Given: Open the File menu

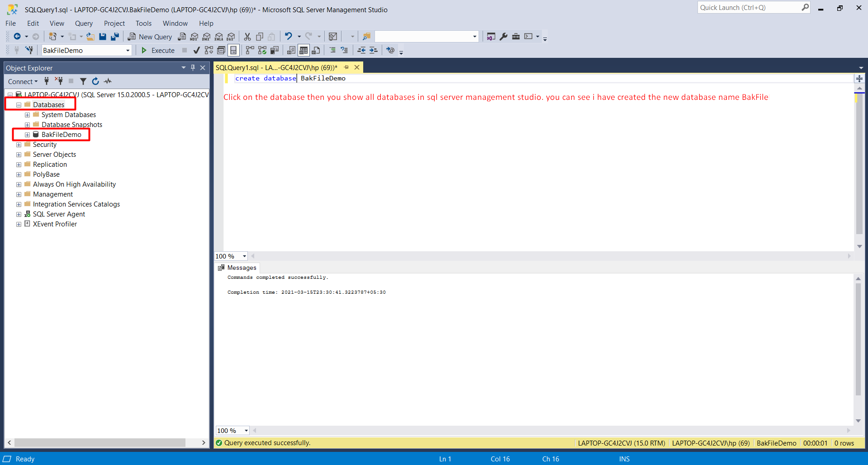Looking at the screenshot, I should pyautogui.click(x=10, y=23).
